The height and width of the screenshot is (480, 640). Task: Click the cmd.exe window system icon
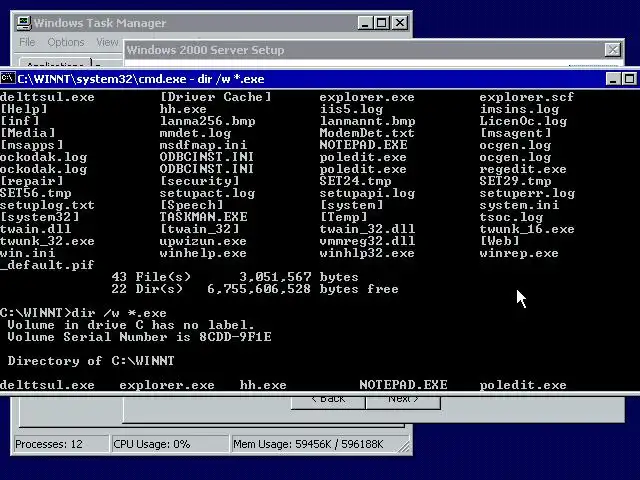point(8,78)
